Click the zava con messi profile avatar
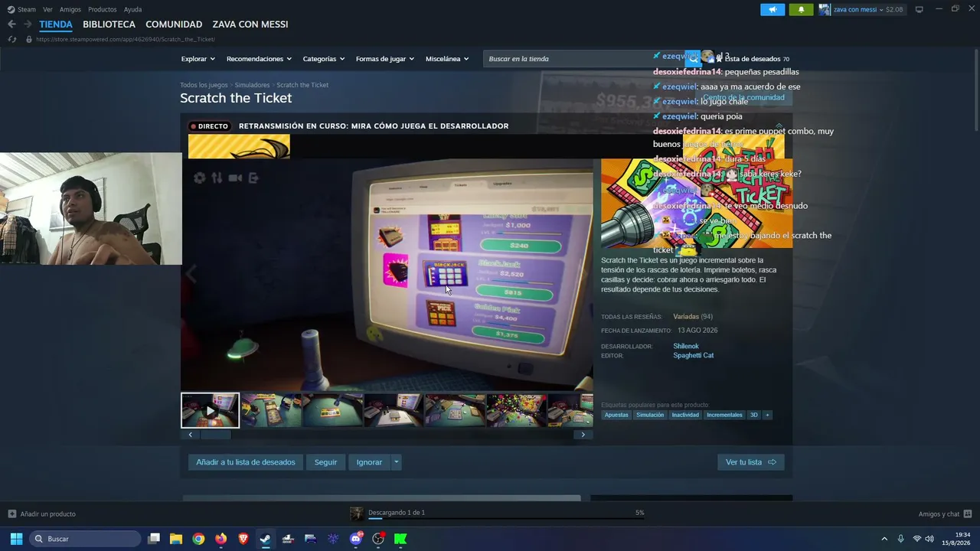 [825, 9]
